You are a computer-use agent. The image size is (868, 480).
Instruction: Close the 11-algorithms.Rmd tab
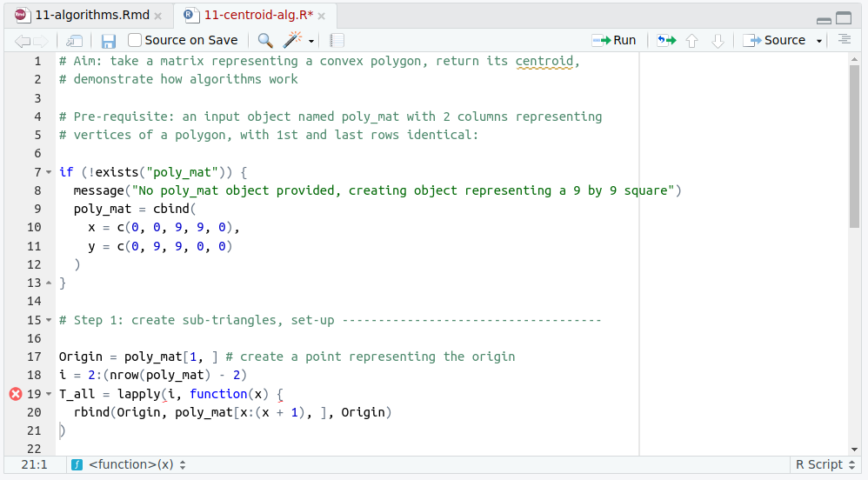157,16
